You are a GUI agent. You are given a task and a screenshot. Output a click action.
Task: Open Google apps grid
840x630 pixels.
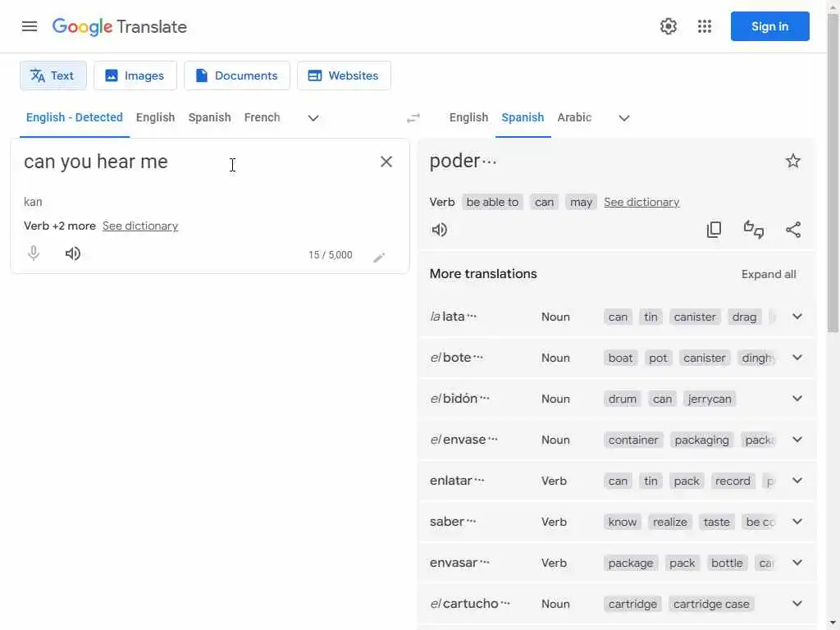(x=705, y=26)
